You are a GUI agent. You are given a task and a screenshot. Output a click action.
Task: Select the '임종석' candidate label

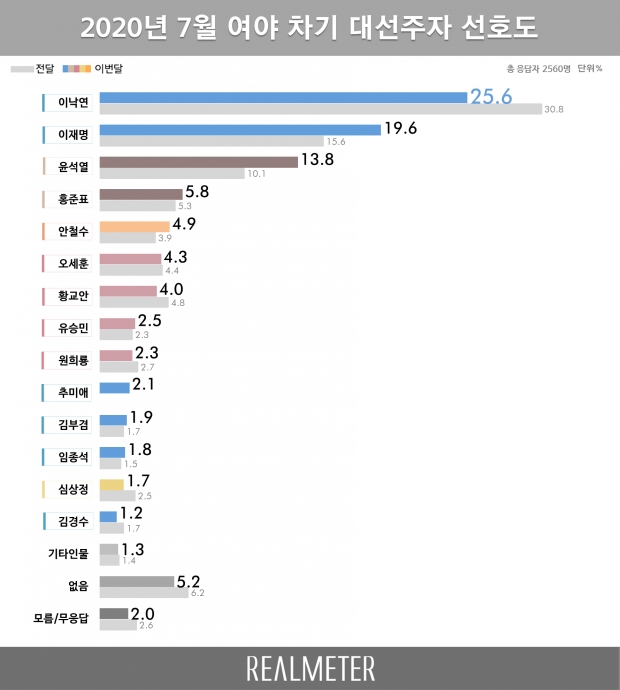point(67,457)
